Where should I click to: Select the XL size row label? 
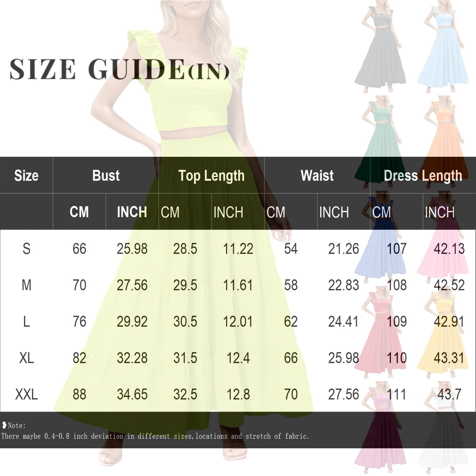26,358
